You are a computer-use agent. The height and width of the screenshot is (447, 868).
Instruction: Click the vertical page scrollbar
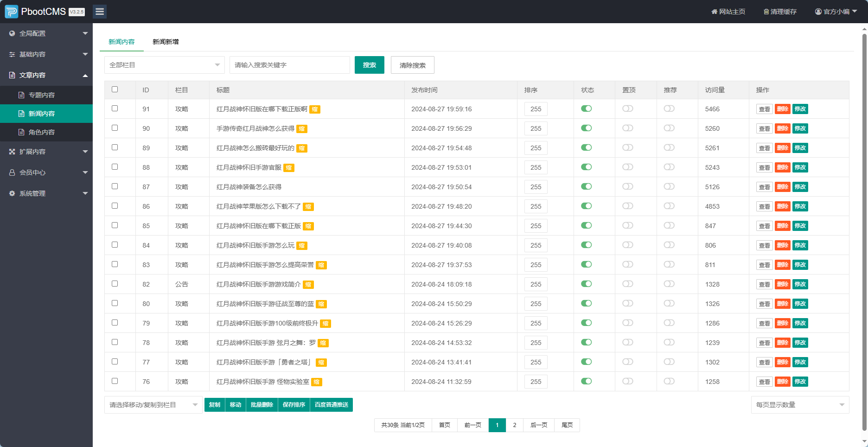click(864, 232)
